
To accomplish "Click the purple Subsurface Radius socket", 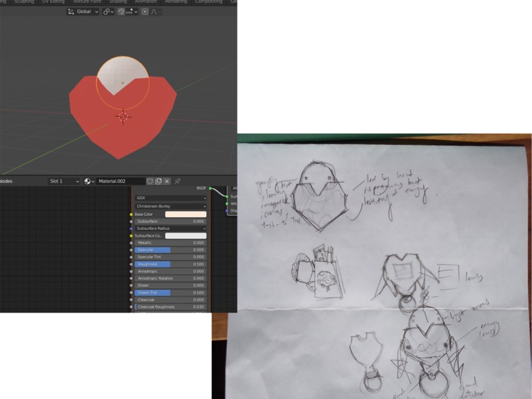I will [x=132, y=228].
